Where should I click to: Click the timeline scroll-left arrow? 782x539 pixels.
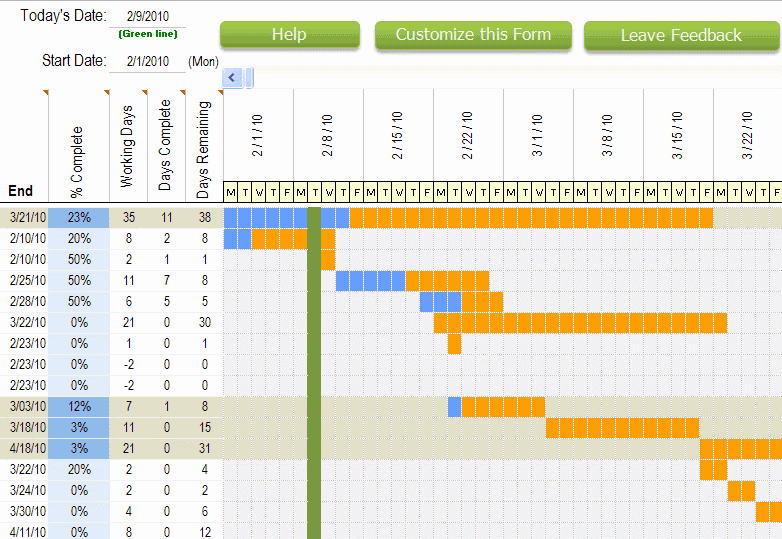coord(232,78)
